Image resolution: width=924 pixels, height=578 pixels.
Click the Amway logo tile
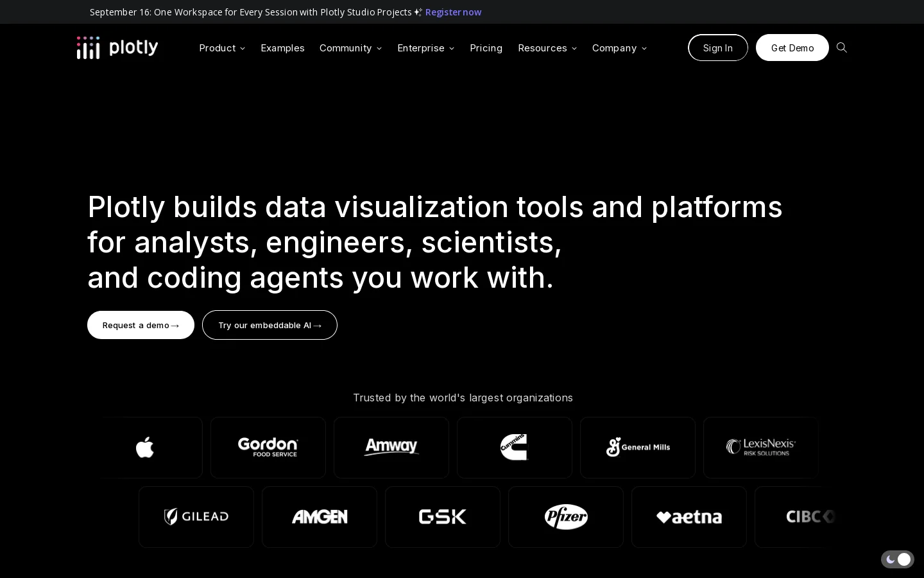(x=391, y=448)
